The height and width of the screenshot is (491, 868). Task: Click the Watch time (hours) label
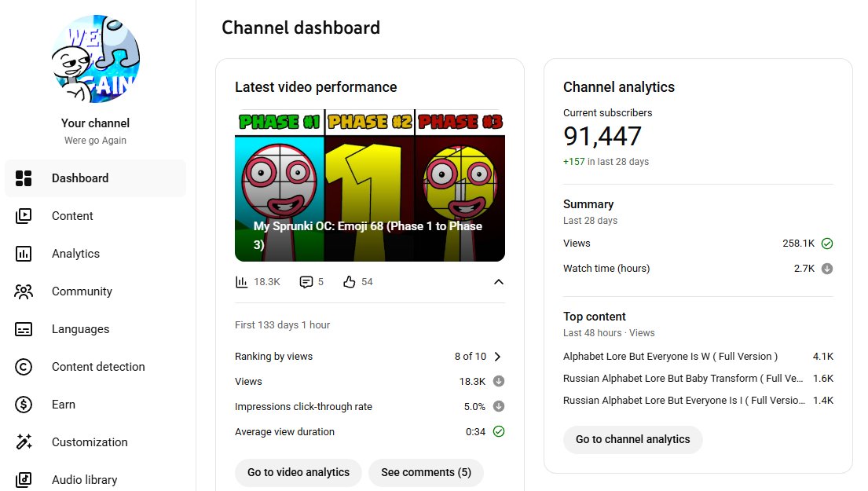tap(606, 269)
